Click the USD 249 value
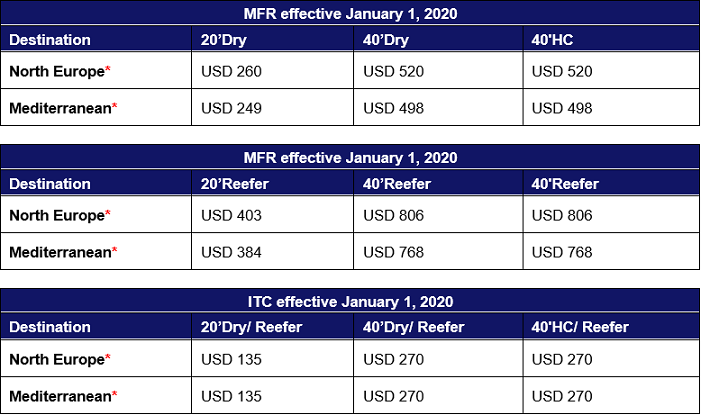 (x=231, y=108)
